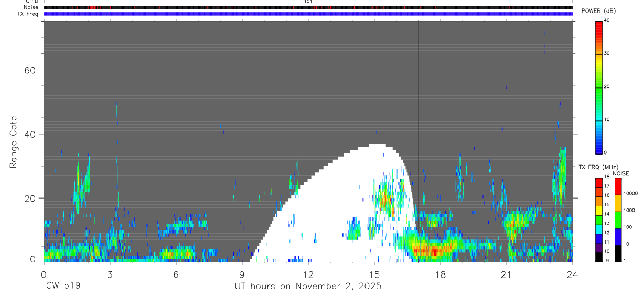Click the 12 tick on the UT hours axis
The image size is (644, 297).
pos(308,274)
